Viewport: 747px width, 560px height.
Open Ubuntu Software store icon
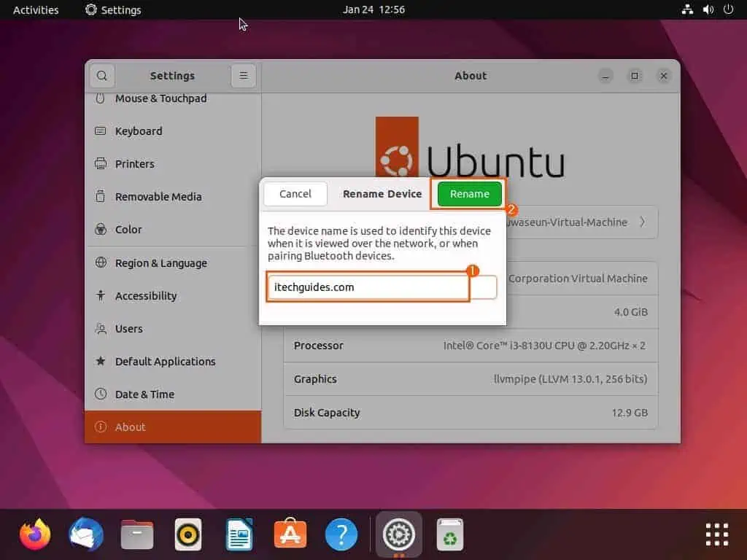click(x=290, y=534)
